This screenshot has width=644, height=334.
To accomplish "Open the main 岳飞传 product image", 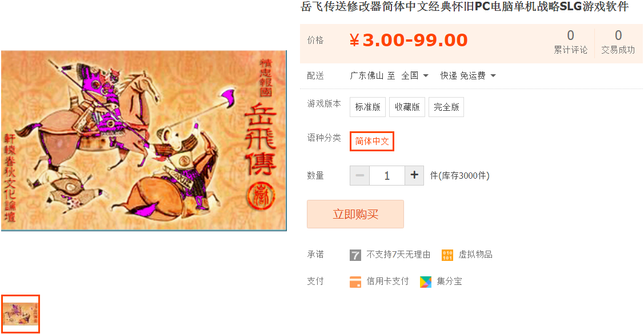I will [x=144, y=141].
